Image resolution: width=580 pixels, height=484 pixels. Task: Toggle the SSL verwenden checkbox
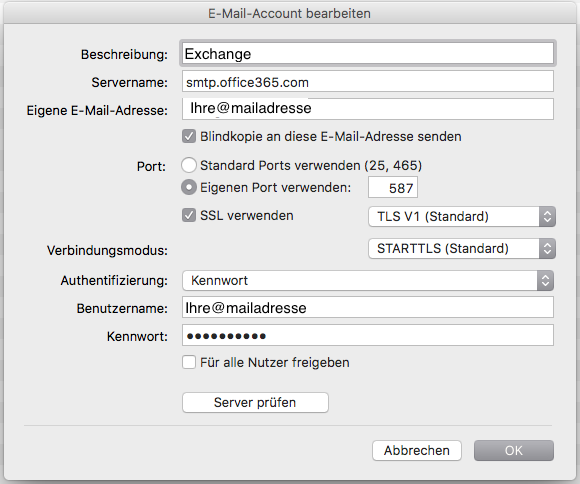189,215
